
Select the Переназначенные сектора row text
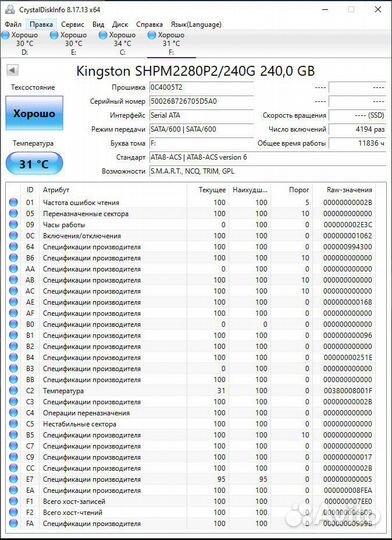point(85,214)
